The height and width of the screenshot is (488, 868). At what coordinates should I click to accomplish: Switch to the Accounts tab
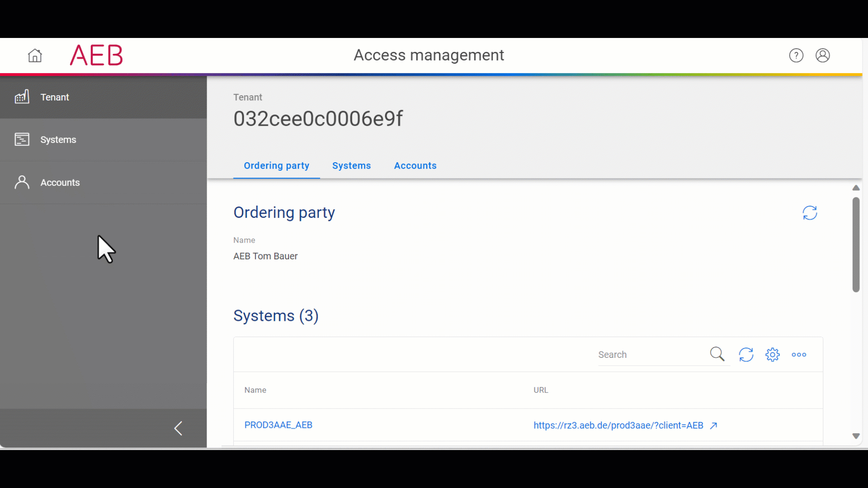click(415, 165)
